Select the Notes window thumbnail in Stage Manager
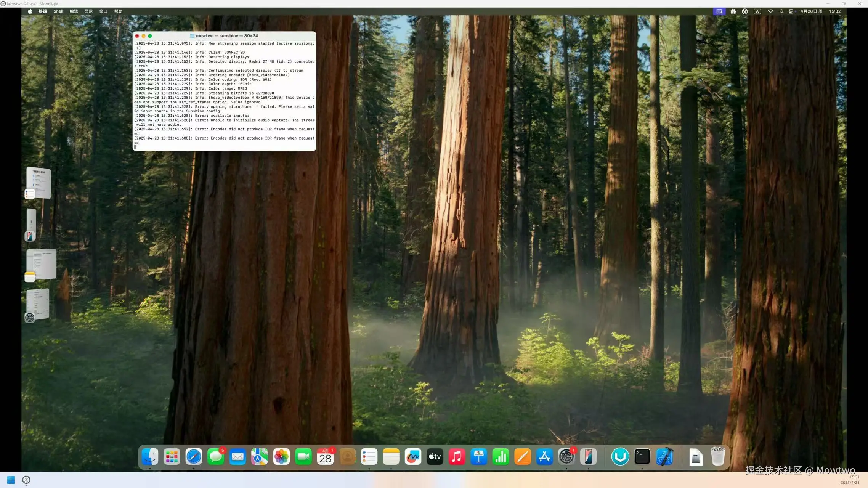The image size is (868, 488). tap(41, 264)
